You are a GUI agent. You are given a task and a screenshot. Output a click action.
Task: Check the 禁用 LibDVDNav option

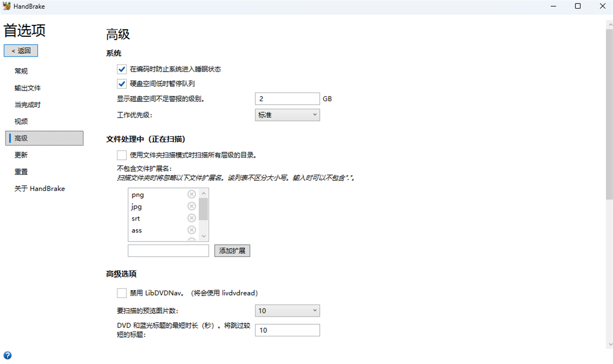point(122,293)
